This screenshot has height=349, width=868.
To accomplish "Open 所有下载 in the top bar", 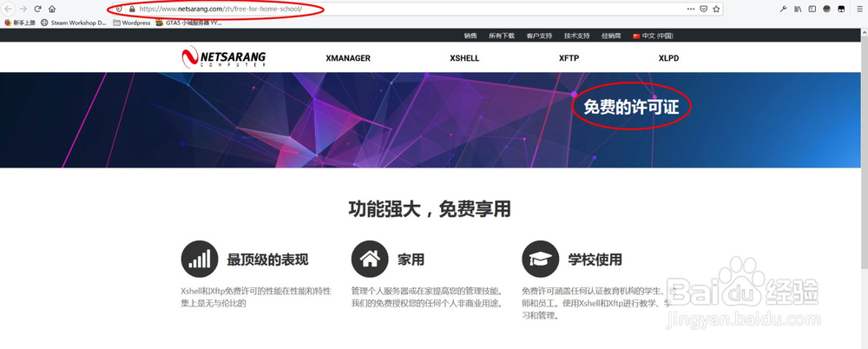I will click(502, 36).
